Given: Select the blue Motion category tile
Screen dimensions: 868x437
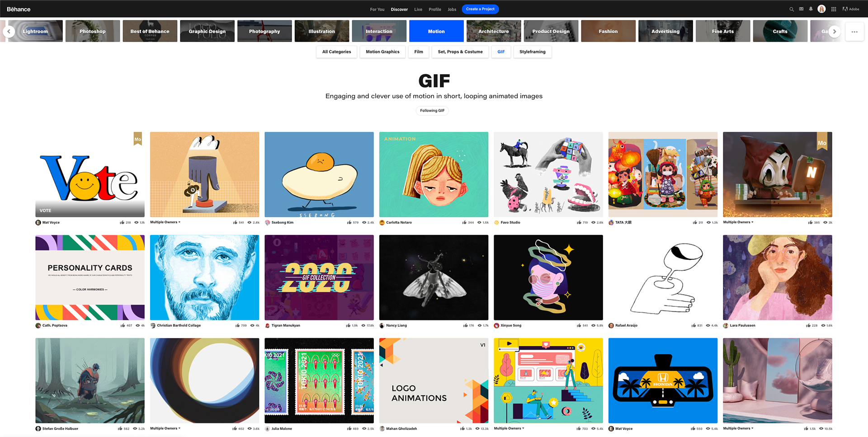Looking at the screenshot, I should [436, 31].
